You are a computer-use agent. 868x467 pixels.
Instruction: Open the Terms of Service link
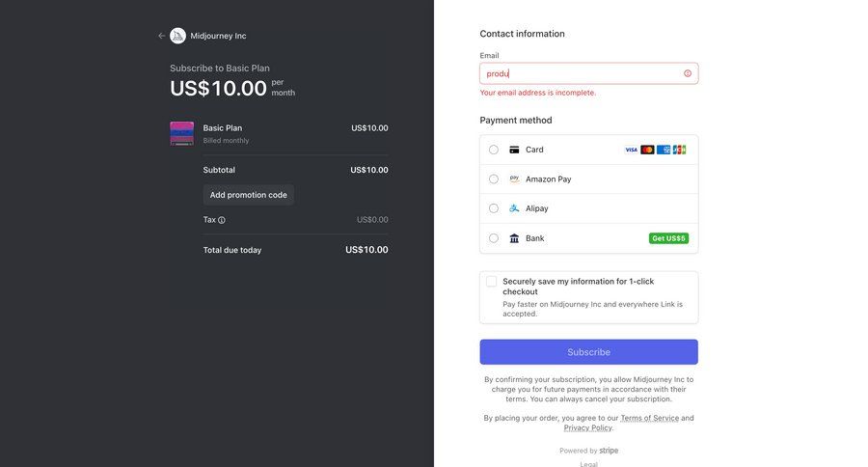point(649,418)
